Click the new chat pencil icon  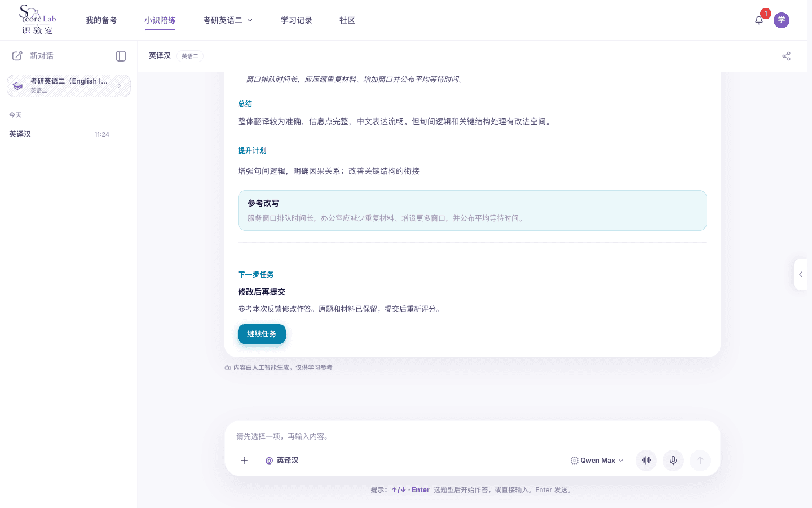click(x=17, y=56)
